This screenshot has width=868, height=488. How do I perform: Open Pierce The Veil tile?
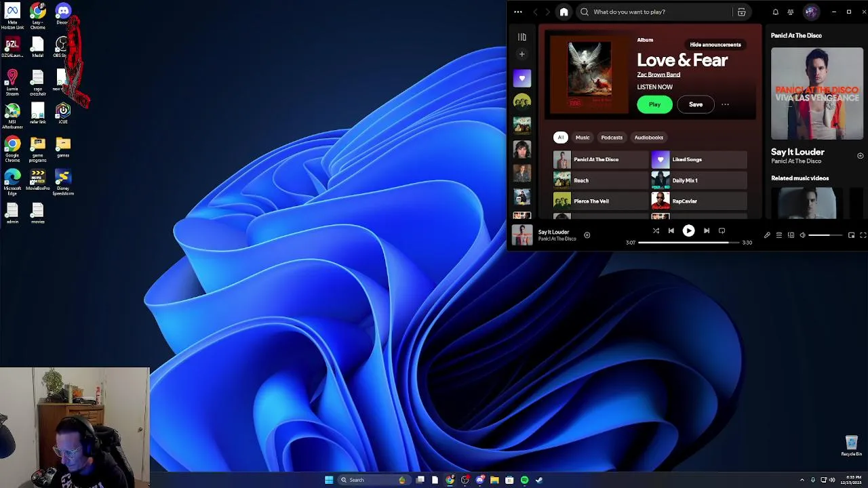(601, 201)
